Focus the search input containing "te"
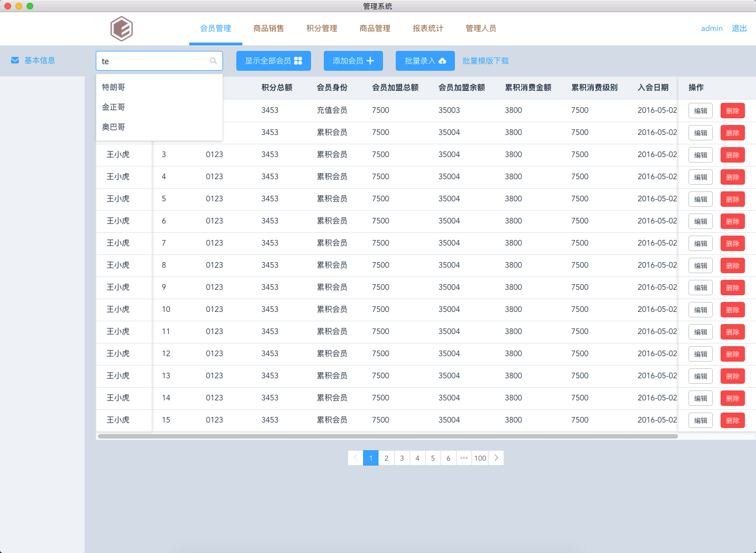This screenshot has height=553, width=756. tap(152, 61)
